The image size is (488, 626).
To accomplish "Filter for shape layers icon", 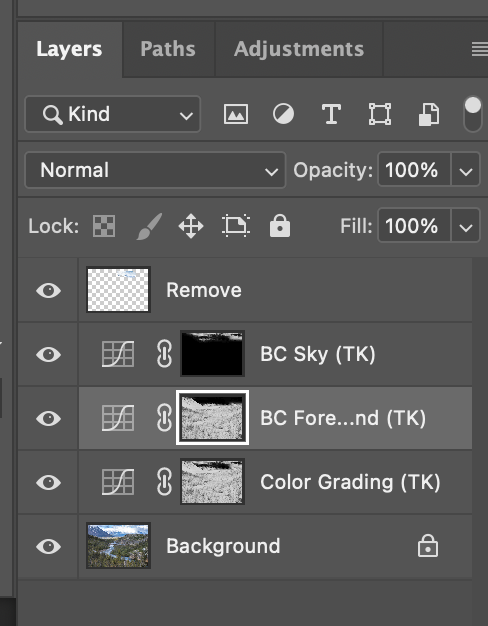I will coord(380,114).
